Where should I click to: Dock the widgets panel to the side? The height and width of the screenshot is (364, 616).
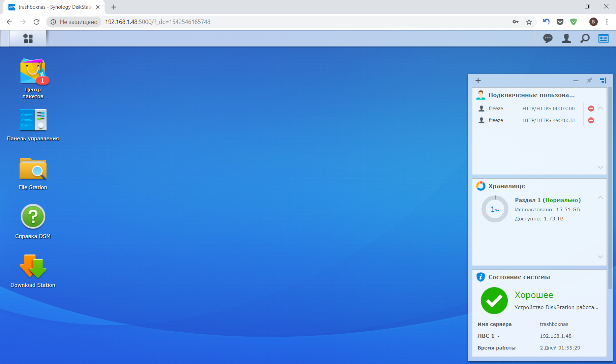click(603, 81)
